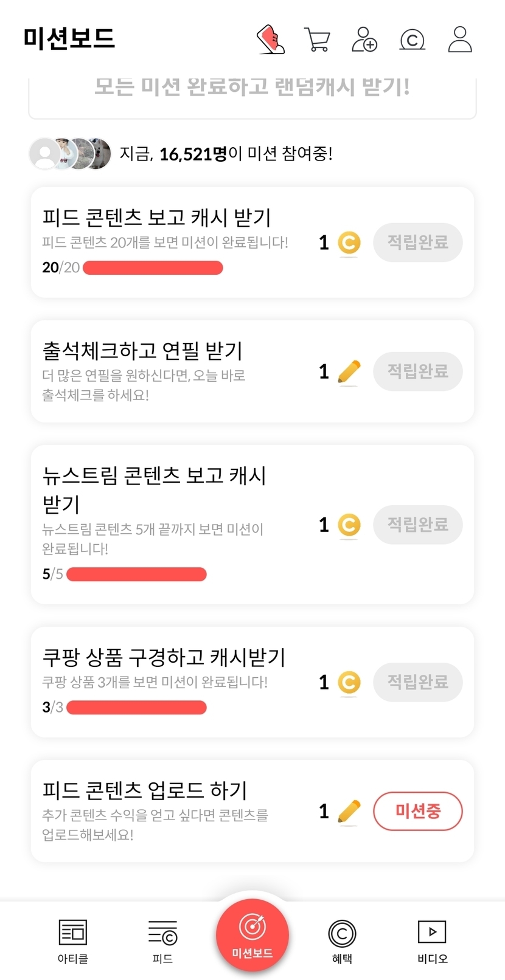Tap the coin icon on Coupang mission
The height and width of the screenshot is (980, 505).
(x=349, y=683)
